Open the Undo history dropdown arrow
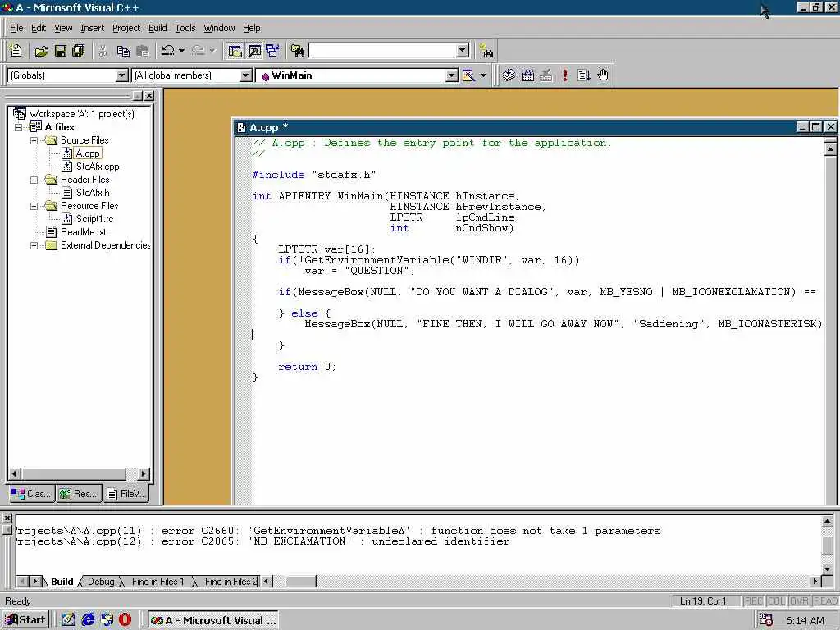This screenshot has height=630, width=840. click(x=181, y=51)
